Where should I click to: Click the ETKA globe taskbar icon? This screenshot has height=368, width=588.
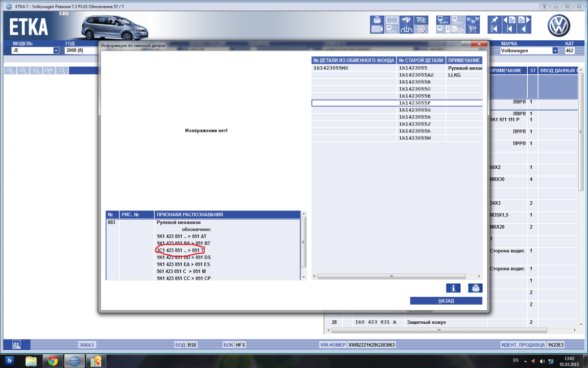coord(73,361)
